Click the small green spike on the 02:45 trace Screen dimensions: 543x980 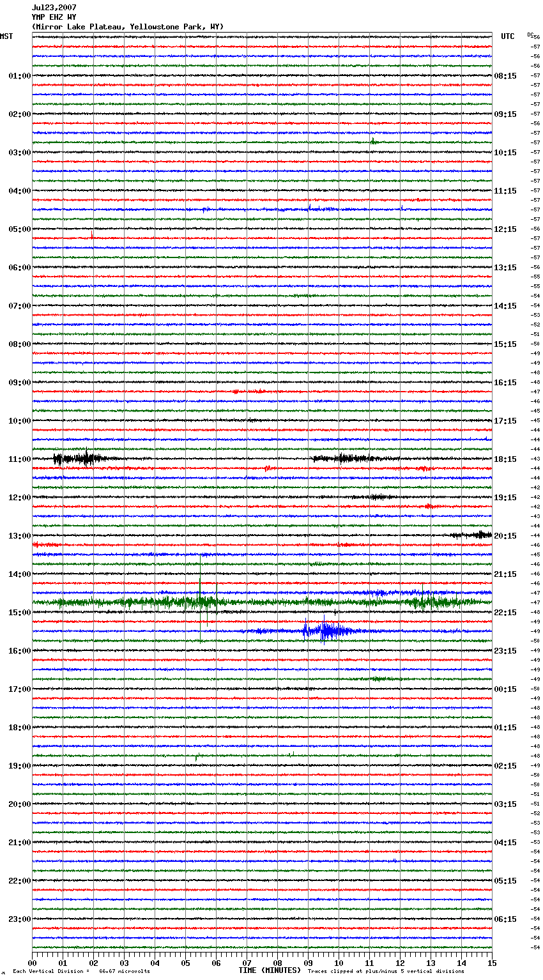373,141
